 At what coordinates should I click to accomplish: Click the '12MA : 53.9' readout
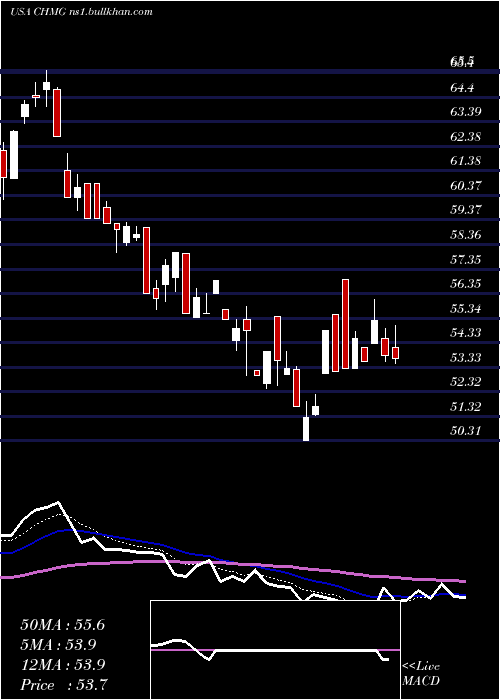pyautogui.click(x=62, y=665)
